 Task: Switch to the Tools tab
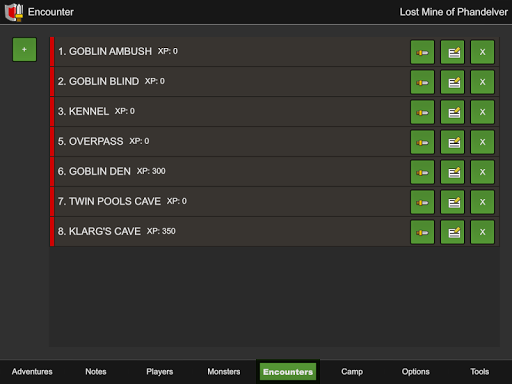click(x=480, y=372)
